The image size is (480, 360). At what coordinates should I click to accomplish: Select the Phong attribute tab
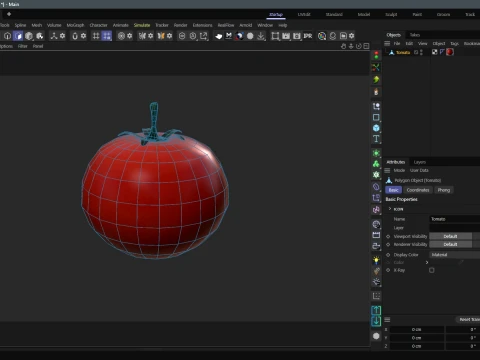[x=444, y=190]
